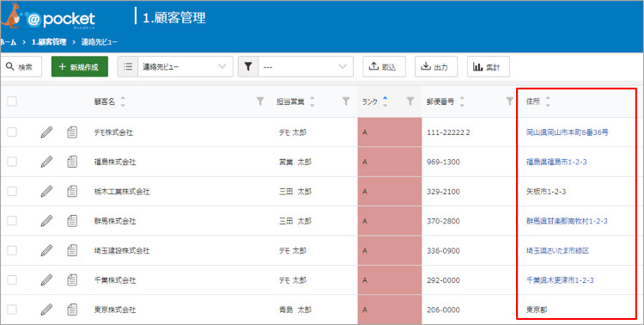Edit 福島株式会社 with pencil icon
This screenshot has height=325, width=644.
coord(47,162)
